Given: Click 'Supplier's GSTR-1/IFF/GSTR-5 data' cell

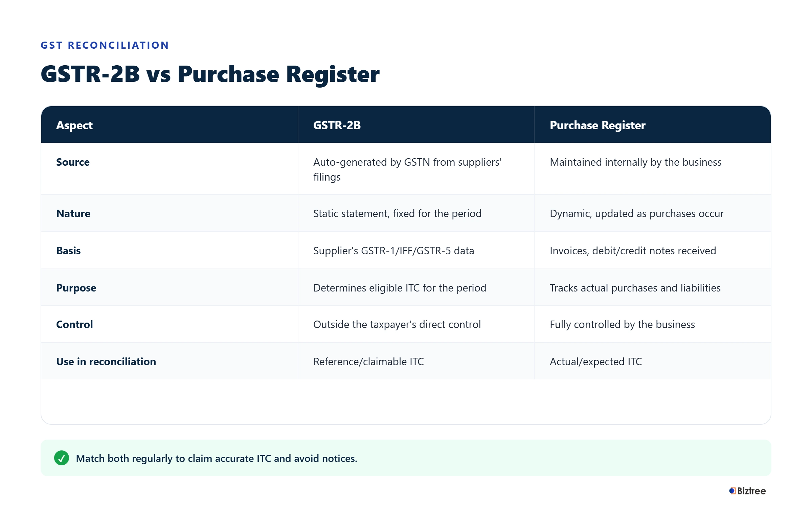Looking at the screenshot, I should (416, 250).
